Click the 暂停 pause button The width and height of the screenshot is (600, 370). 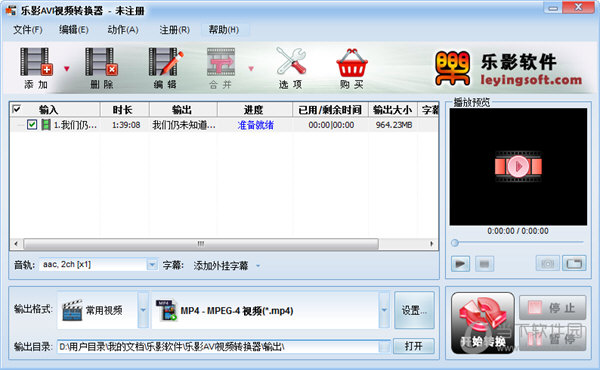(x=552, y=338)
